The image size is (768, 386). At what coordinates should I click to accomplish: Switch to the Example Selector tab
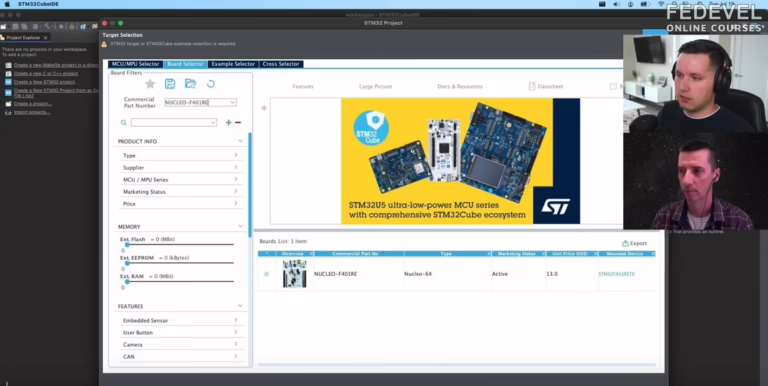coord(233,64)
